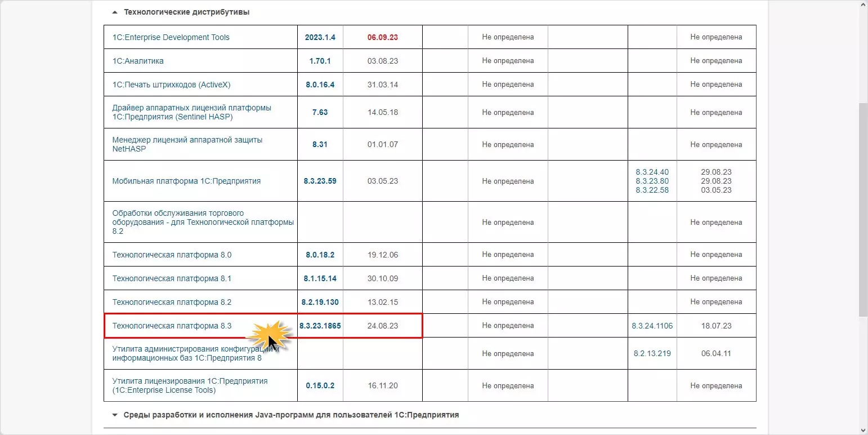868x435 pixels.
Task: Click the red date 06.09.23
Action: click(383, 37)
